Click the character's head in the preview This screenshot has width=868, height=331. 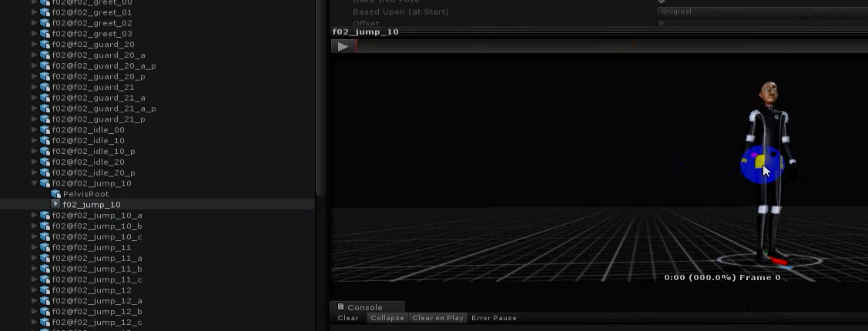point(769,94)
